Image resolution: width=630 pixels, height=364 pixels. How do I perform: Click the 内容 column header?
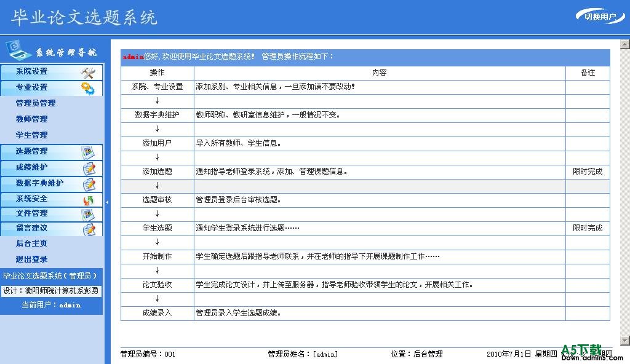pos(379,73)
